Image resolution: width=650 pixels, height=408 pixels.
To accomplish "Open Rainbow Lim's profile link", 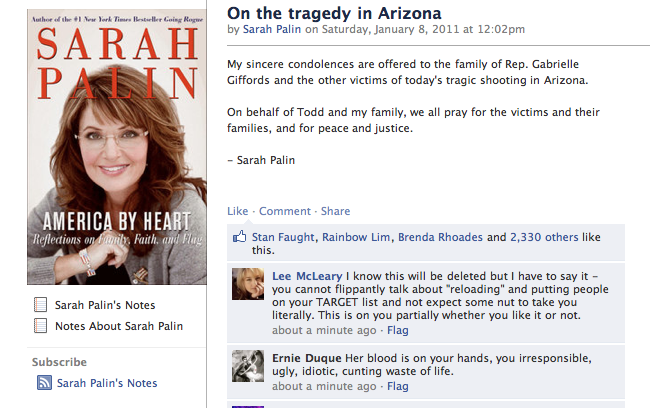I will [356, 237].
